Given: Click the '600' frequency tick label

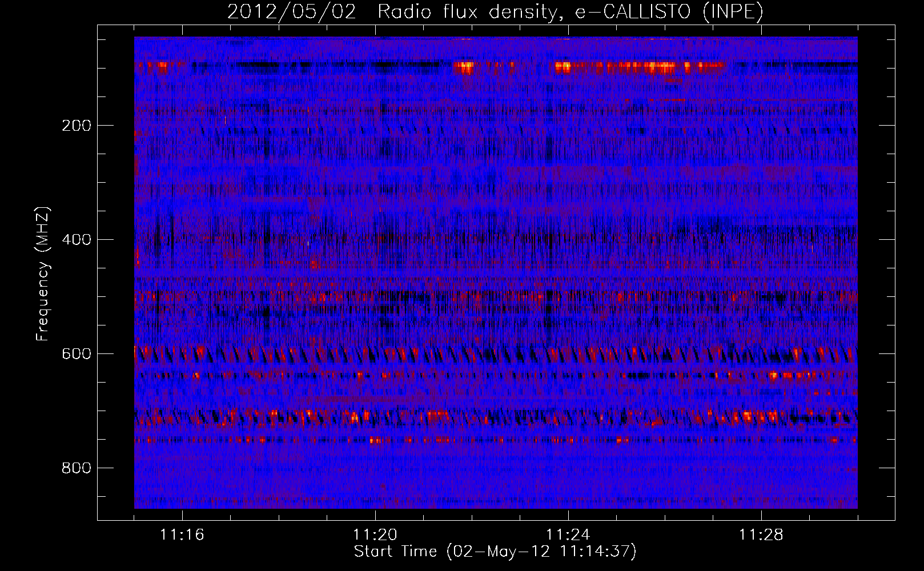Looking at the screenshot, I should (x=77, y=354).
